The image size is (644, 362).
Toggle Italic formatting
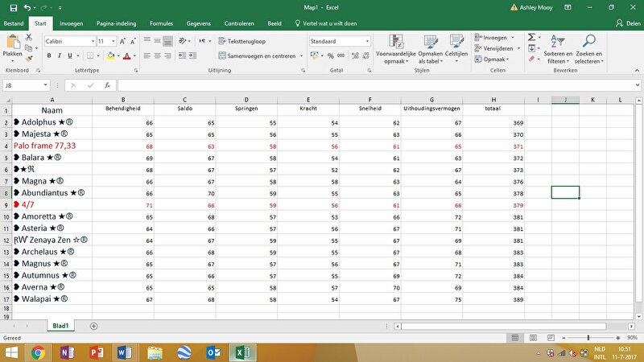[60, 56]
